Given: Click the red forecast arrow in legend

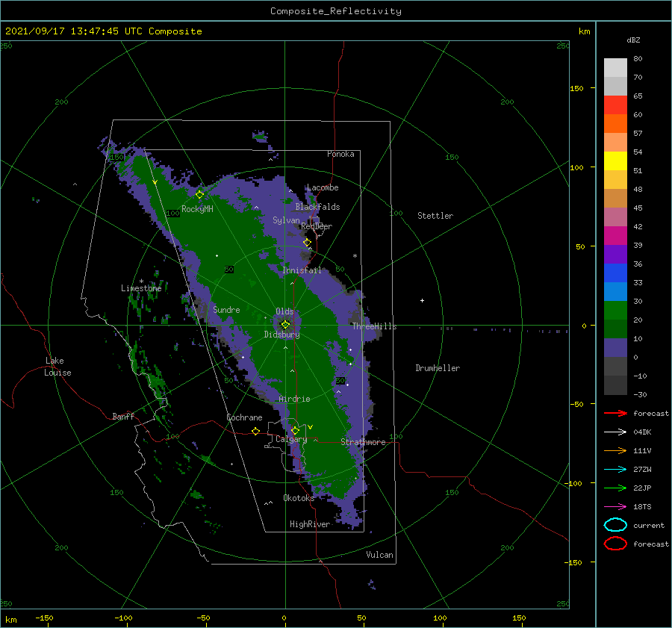Looking at the screenshot, I should pos(615,413).
